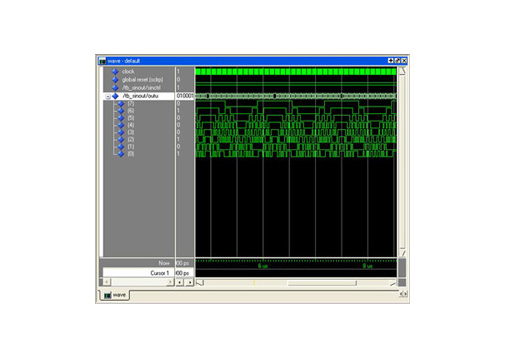Click the outu bus waveform trace
The height and width of the screenshot is (362, 508).
point(296,96)
